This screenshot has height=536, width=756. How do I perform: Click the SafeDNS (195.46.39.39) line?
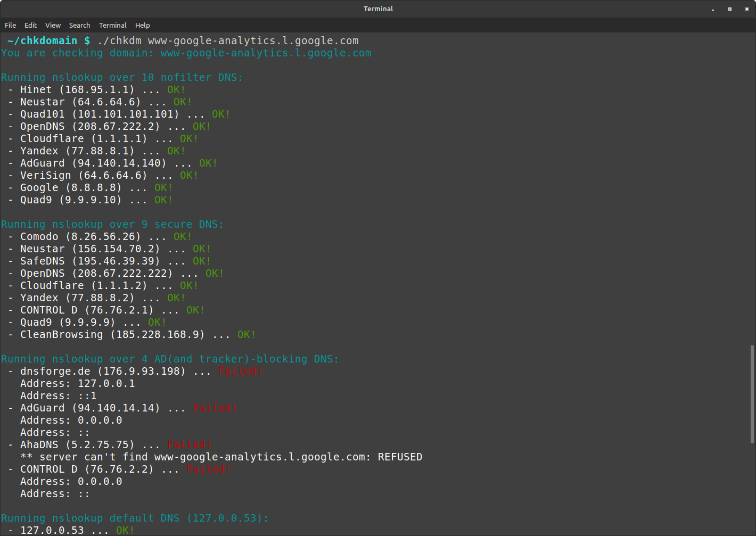click(109, 261)
